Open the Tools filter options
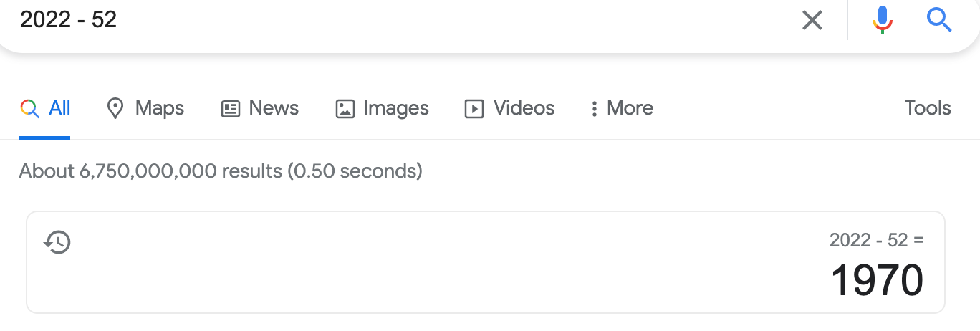This screenshot has height=331, width=980. [x=928, y=108]
